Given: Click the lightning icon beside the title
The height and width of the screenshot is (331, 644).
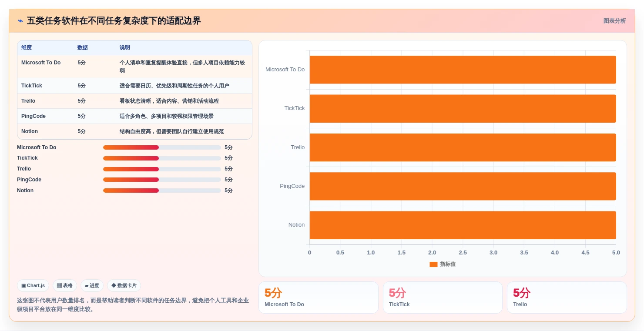Looking at the screenshot, I should tap(20, 21).
